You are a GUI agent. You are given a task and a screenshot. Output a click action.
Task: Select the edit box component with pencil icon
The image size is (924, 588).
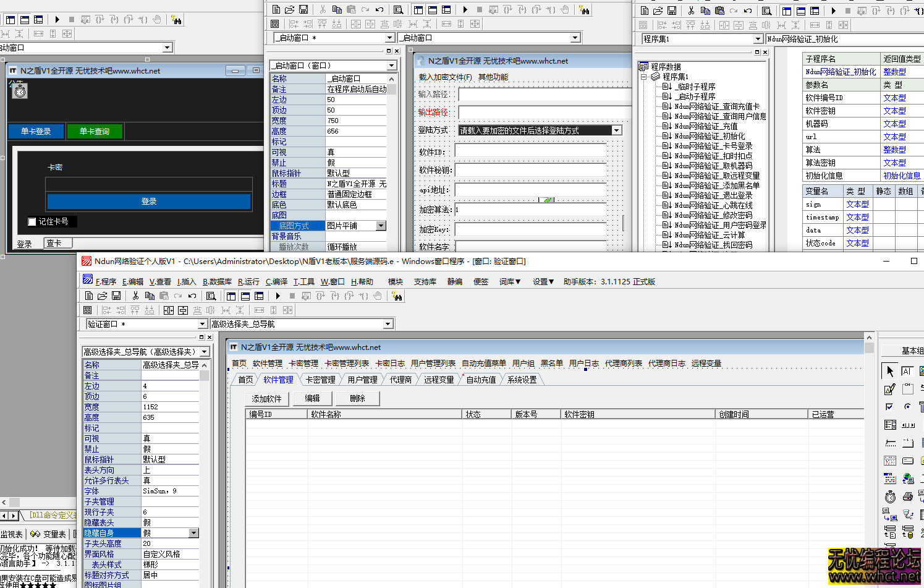coord(890,389)
